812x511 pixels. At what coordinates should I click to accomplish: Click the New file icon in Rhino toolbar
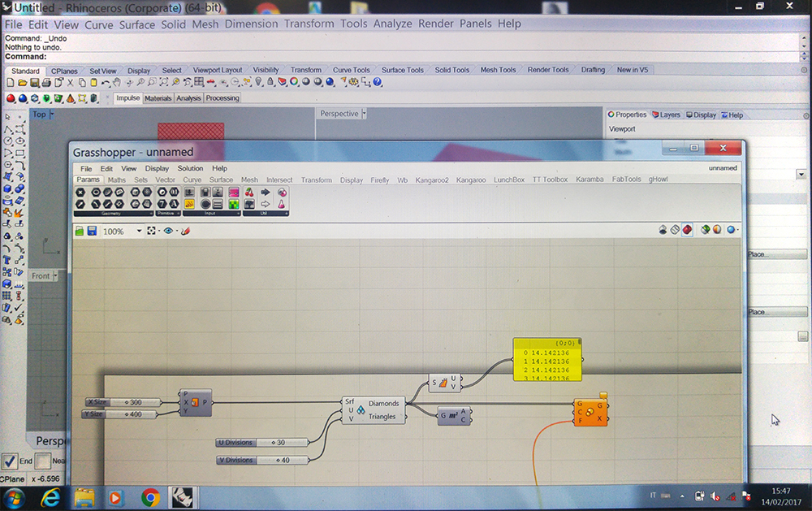(11, 82)
